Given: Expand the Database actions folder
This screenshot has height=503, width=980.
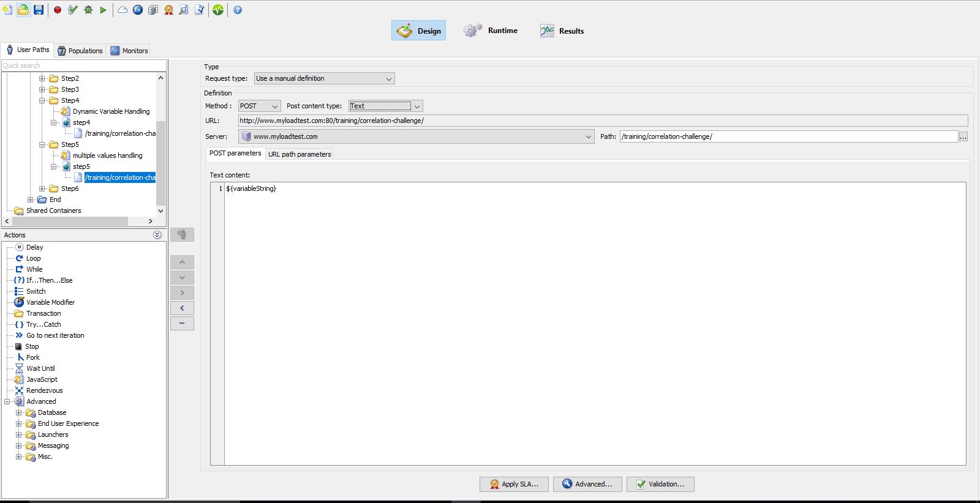Looking at the screenshot, I should 19,412.
